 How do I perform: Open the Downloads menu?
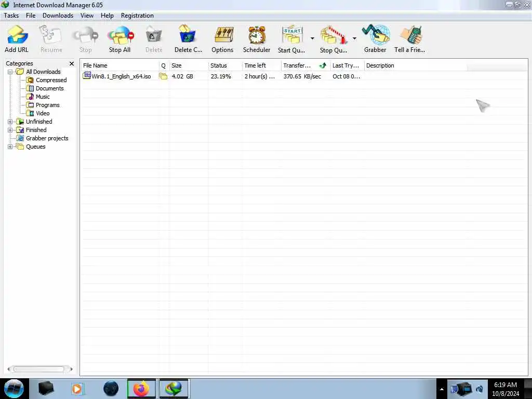pos(58,16)
